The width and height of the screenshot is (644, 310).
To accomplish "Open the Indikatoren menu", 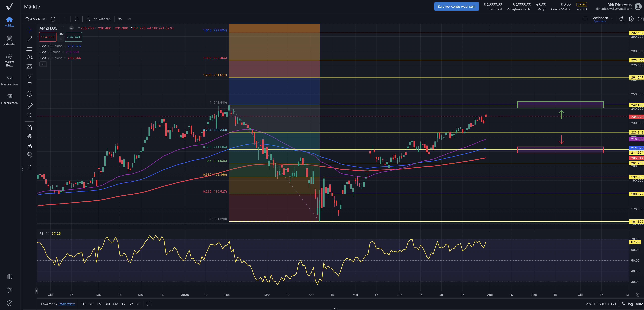I will (x=98, y=19).
